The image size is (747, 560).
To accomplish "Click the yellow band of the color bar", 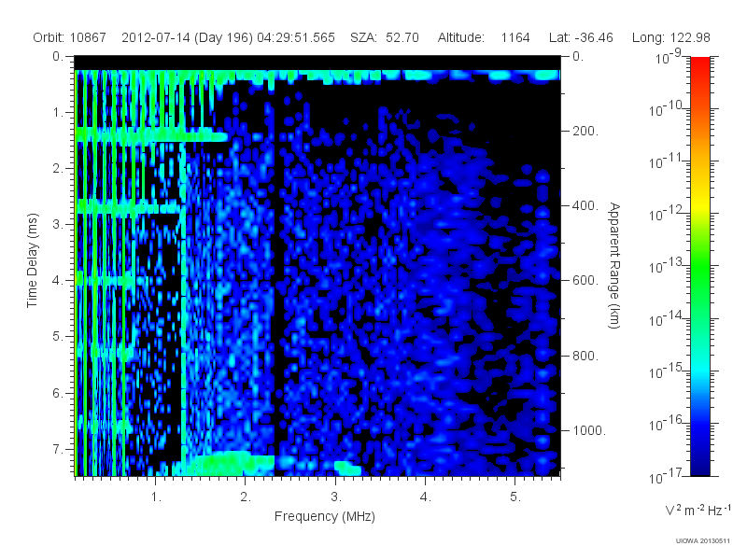I will [699, 203].
